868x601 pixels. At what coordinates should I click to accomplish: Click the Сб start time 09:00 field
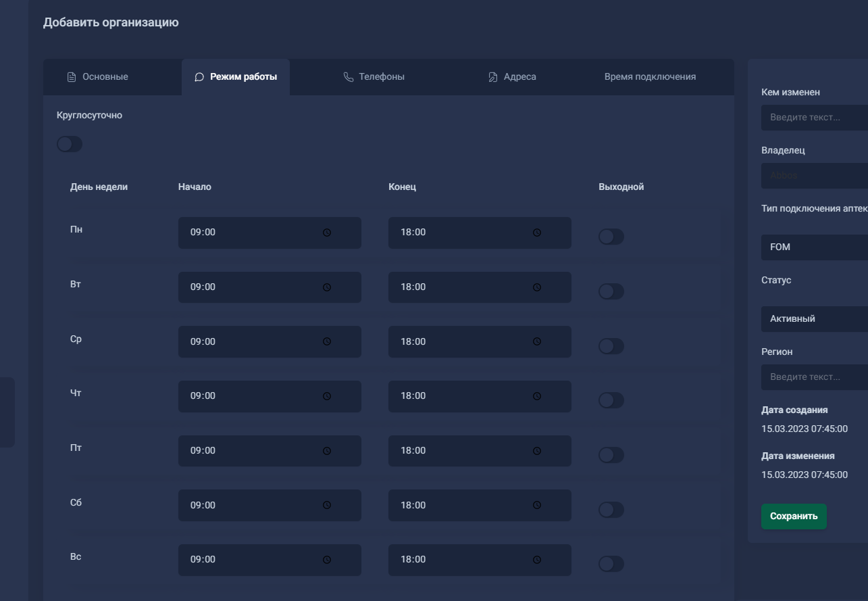[270, 506]
